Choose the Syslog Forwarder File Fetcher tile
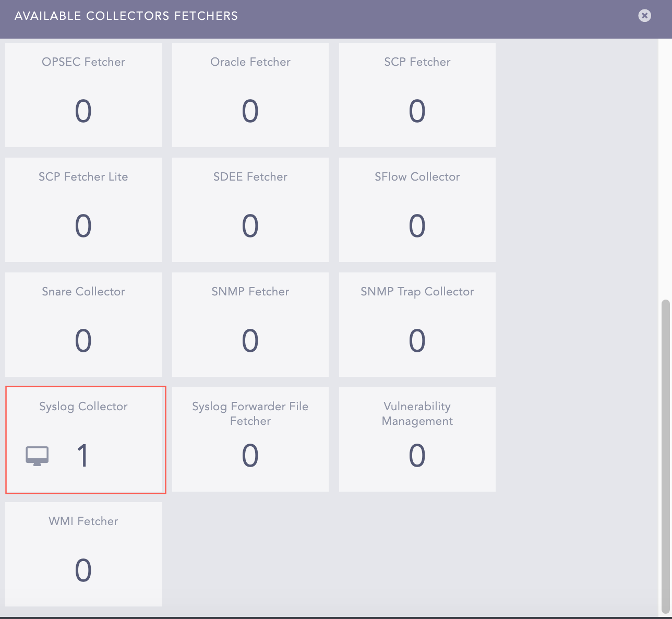 (250, 439)
